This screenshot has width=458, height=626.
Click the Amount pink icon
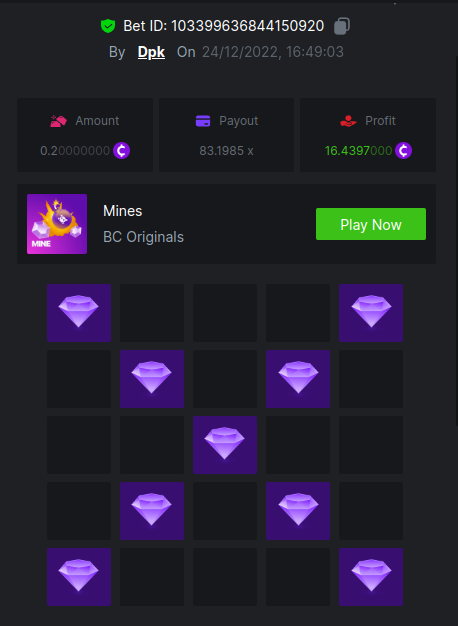(x=58, y=121)
